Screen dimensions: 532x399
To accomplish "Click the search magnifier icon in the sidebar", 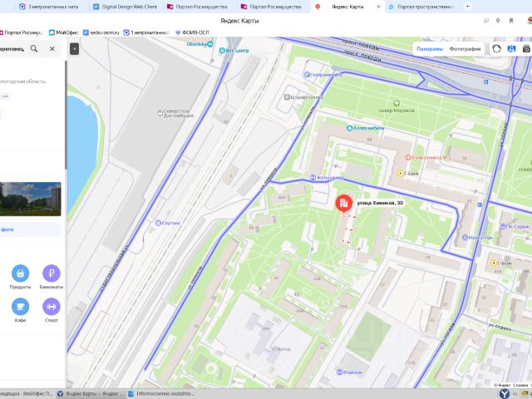I will tap(34, 48).
